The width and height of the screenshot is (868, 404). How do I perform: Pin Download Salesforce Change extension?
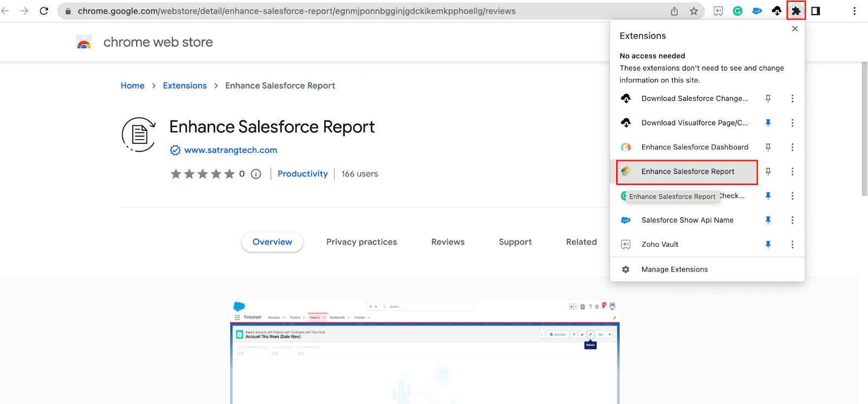coord(768,99)
